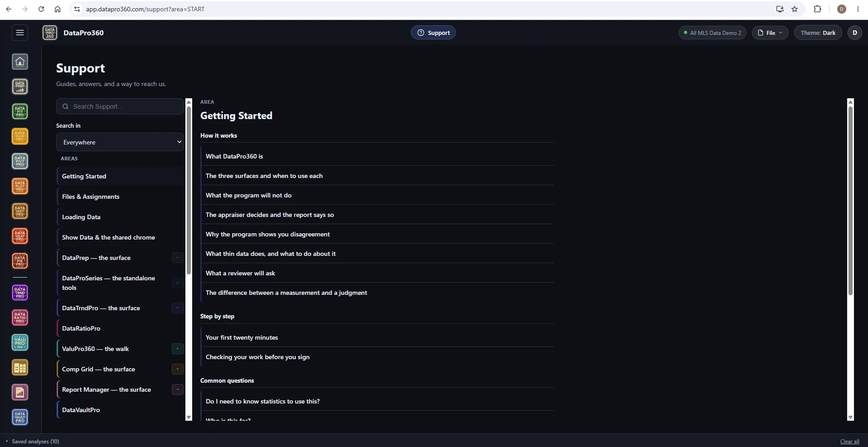The width and height of the screenshot is (868, 447).
Task: Open Data Prep tool in sidebar
Action: tap(20, 87)
